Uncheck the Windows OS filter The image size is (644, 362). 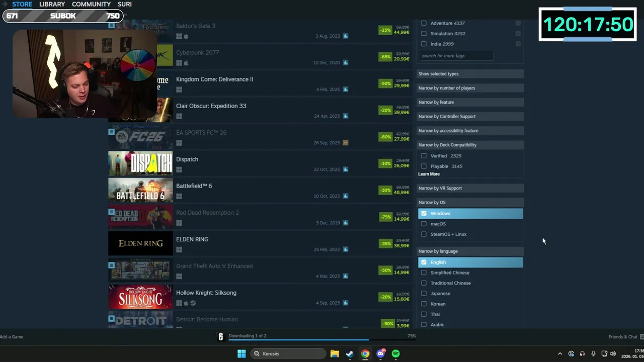click(424, 213)
